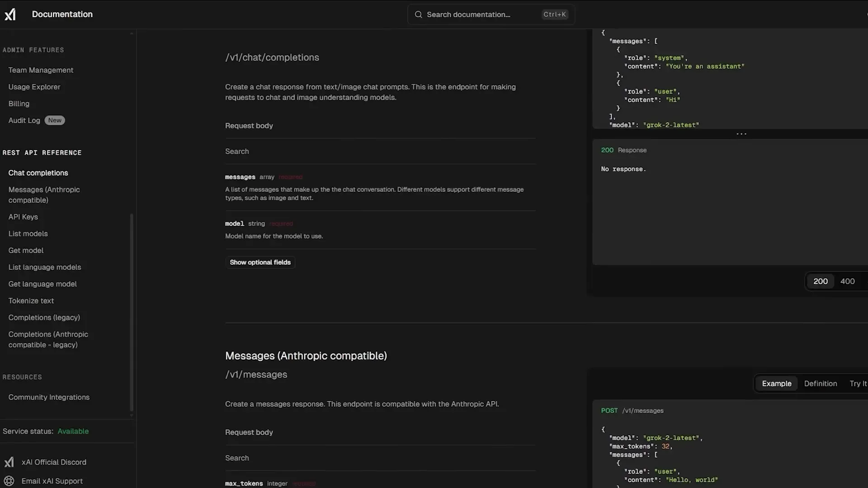The image size is (868, 488).
Task: Open List models reference
Action: [28, 234]
